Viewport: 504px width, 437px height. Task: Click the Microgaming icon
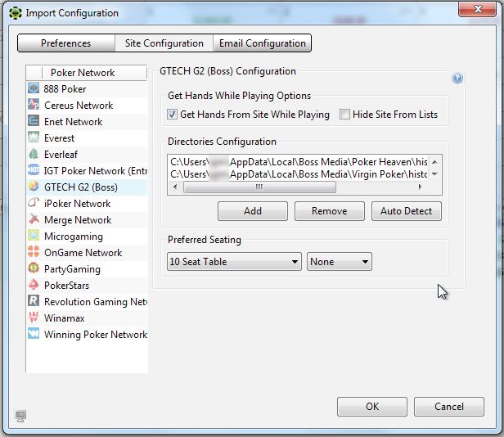coord(34,236)
